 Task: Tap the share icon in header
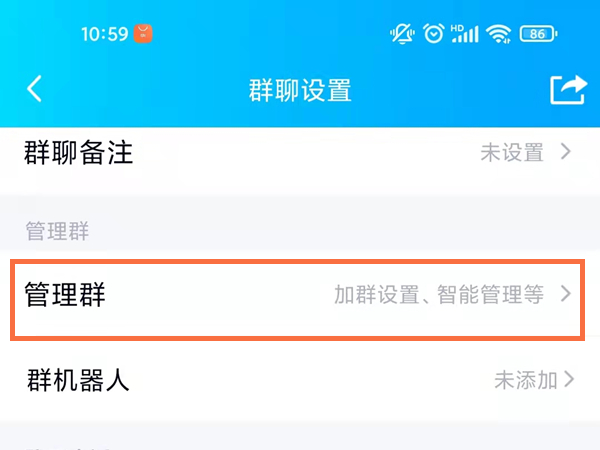pos(568,89)
